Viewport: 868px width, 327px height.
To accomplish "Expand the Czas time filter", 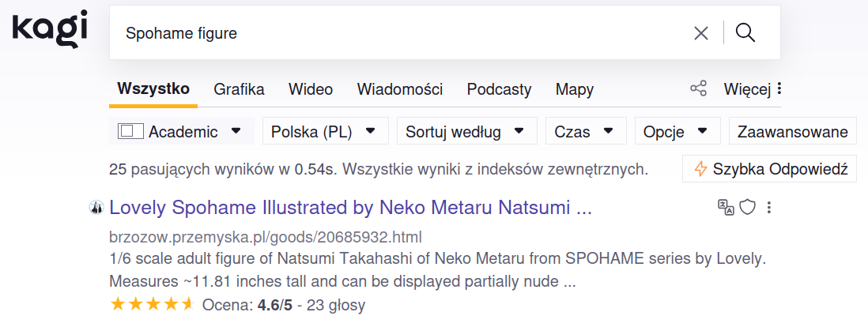I will (x=585, y=132).
